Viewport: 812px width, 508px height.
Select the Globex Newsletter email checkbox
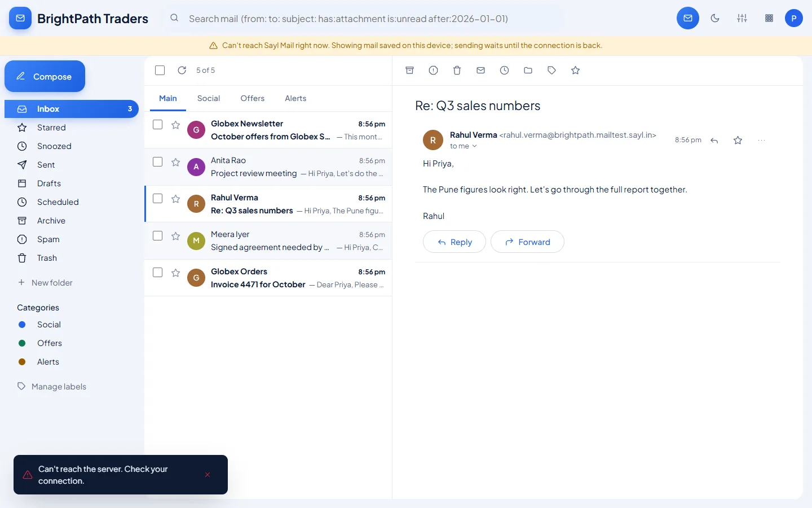point(158,125)
